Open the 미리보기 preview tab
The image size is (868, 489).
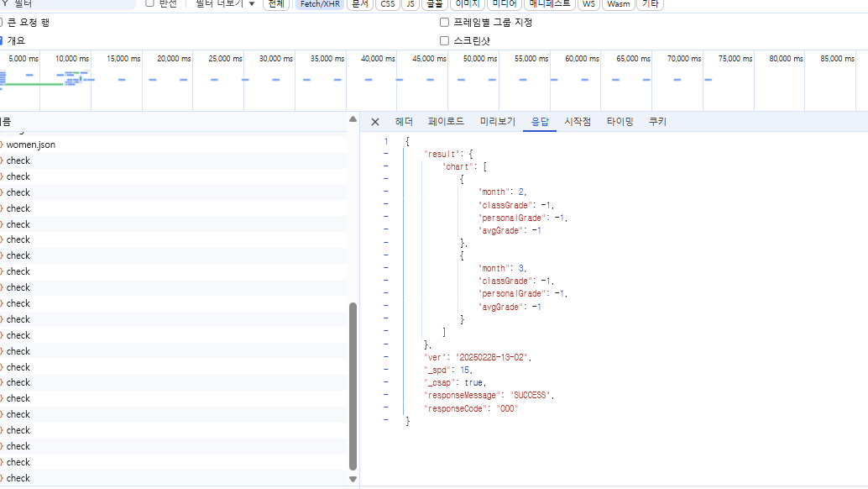tap(498, 122)
